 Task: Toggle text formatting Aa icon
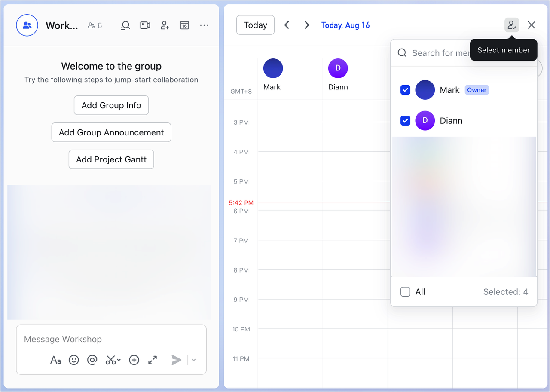pos(55,360)
